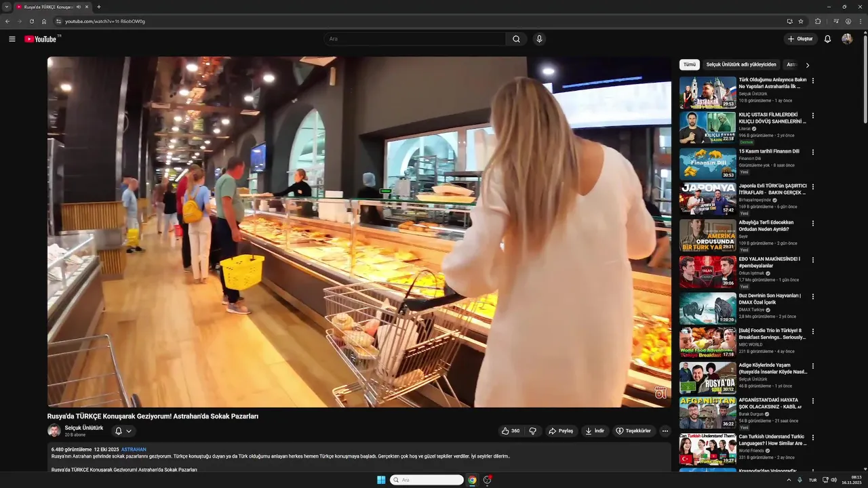
Task: Open options for Japonla Evli TÜRK video
Action: pyautogui.click(x=813, y=186)
